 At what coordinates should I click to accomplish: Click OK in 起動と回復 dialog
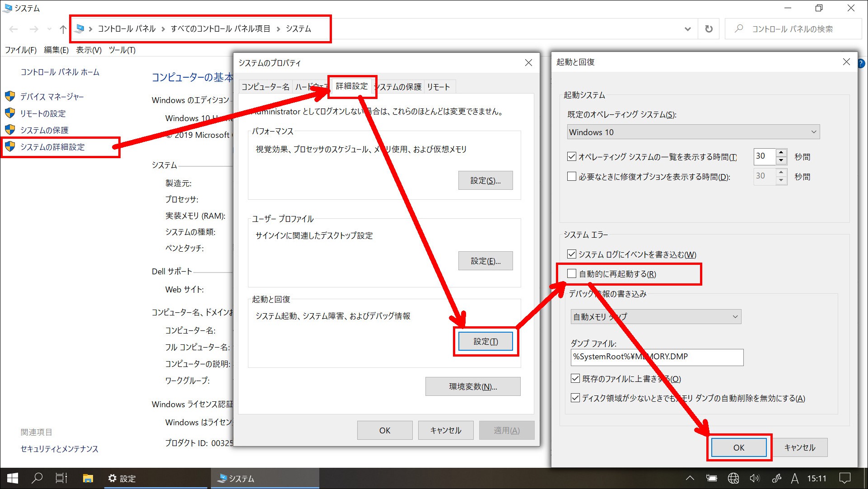coord(739,448)
